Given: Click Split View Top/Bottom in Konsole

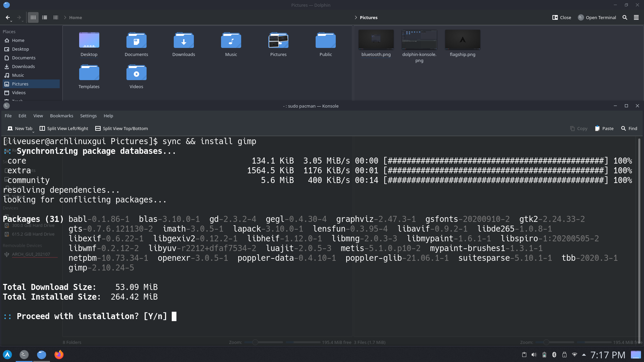Looking at the screenshot, I should (x=121, y=128).
